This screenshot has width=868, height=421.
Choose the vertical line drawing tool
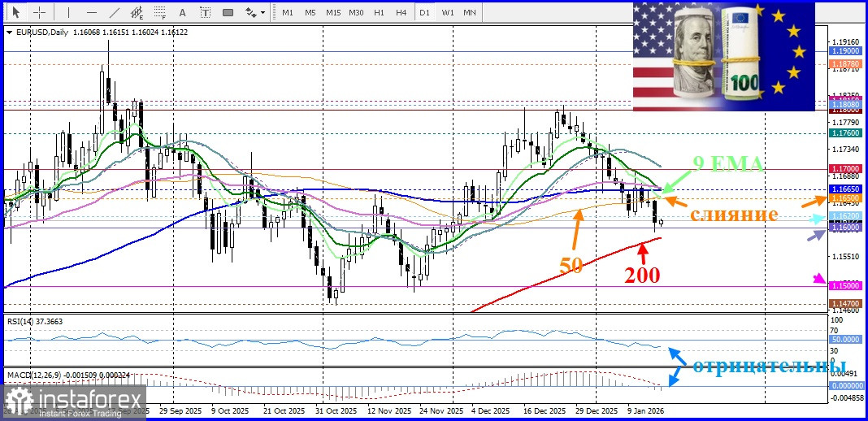(68, 11)
